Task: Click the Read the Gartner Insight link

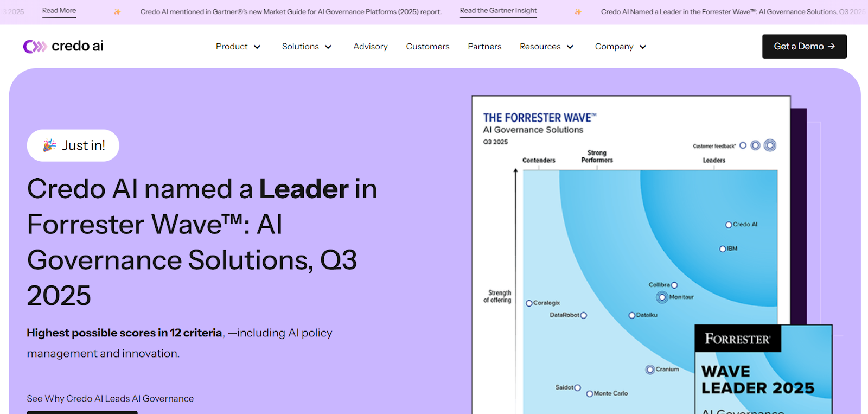Action: [x=497, y=11]
